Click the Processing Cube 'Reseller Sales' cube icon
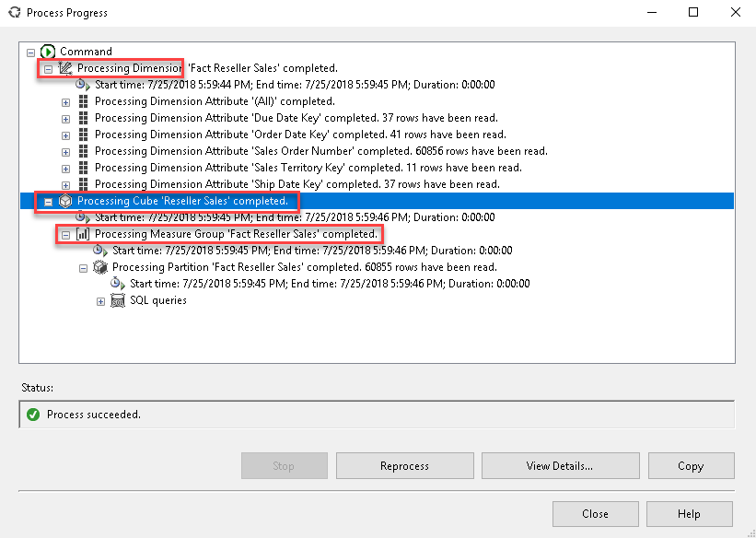The image size is (756, 538). tap(64, 200)
